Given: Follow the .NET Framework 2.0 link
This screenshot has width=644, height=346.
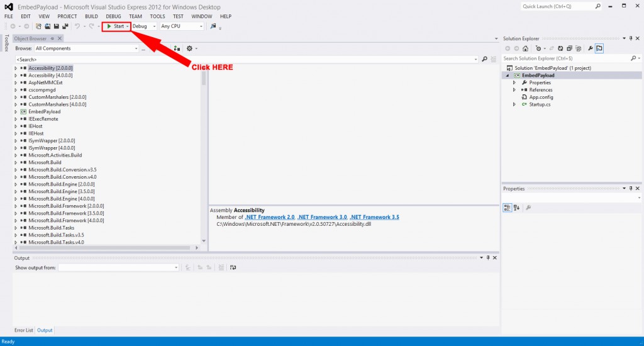Looking at the screenshot, I should click(270, 218).
